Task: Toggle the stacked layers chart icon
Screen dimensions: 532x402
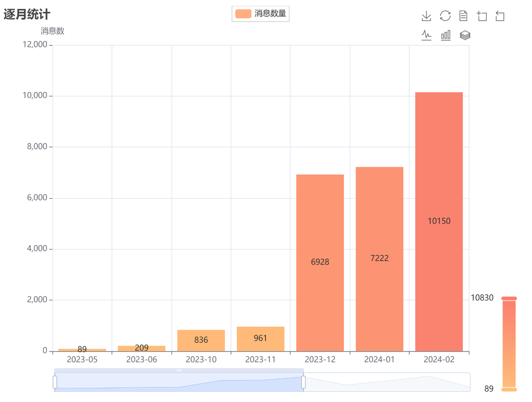Action: click(465, 35)
